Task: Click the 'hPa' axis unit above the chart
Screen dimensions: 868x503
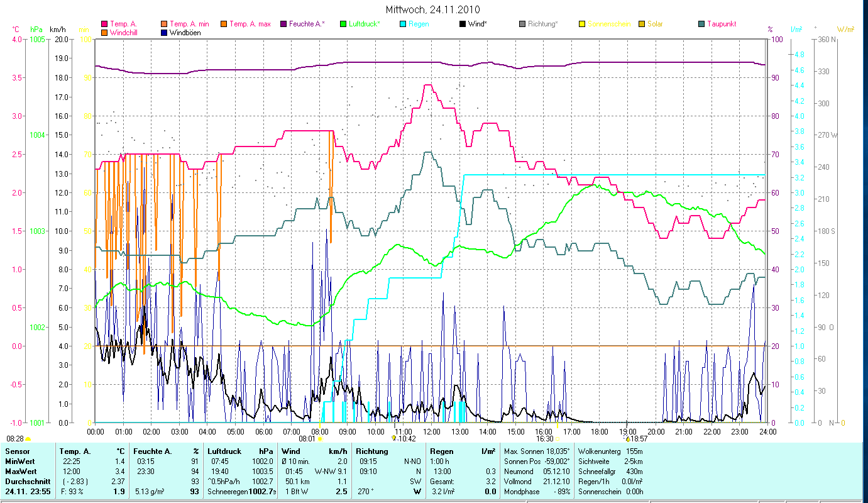Action: point(36,30)
